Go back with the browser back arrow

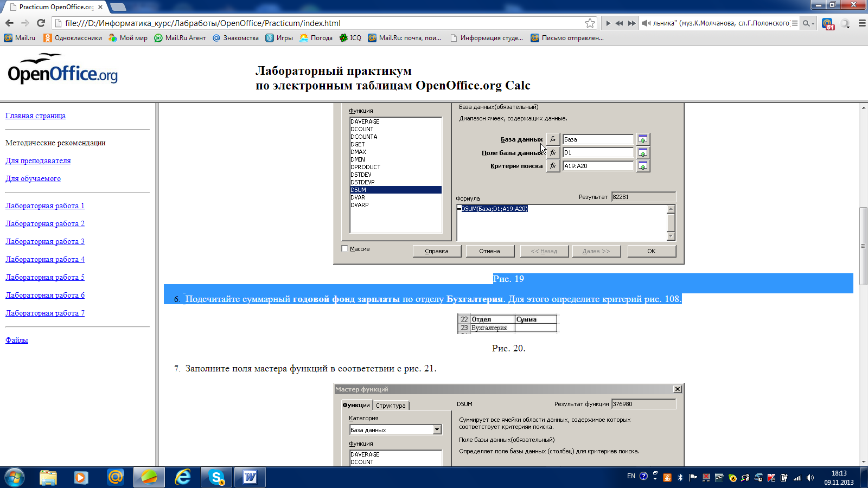click(9, 23)
